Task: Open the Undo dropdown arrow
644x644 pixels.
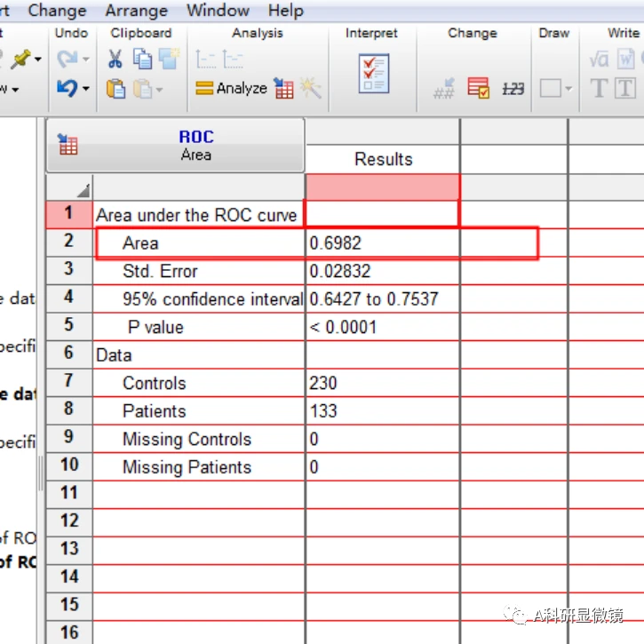Action: pyautogui.click(x=86, y=88)
